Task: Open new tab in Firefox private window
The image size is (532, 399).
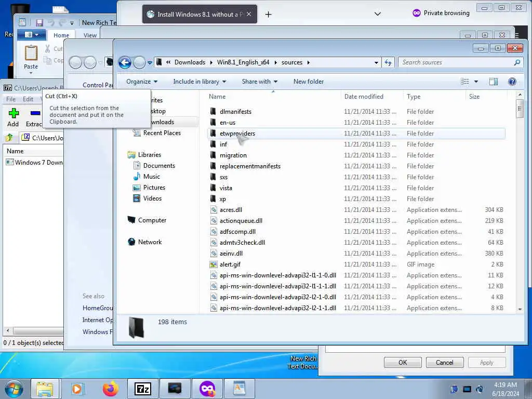Action: click(x=269, y=14)
